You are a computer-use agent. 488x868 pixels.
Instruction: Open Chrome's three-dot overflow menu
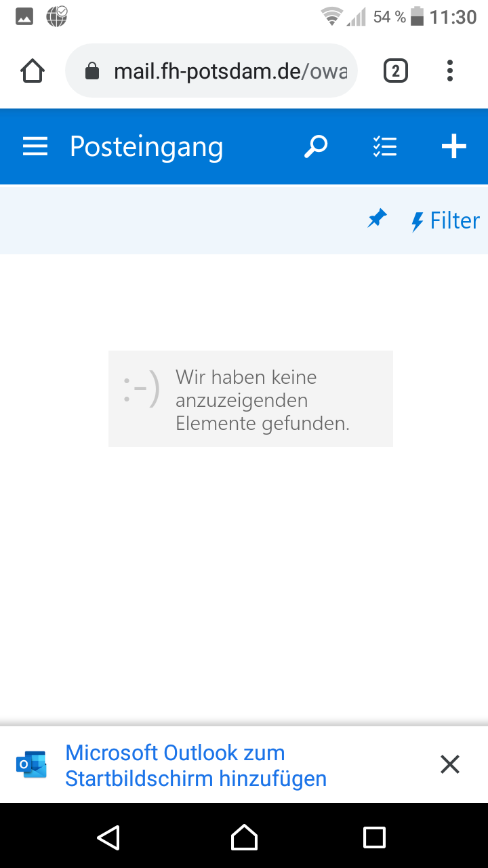point(450,71)
